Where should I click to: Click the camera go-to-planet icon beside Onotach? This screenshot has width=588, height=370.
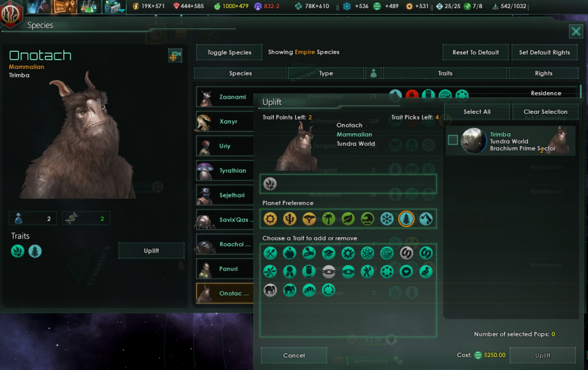pyautogui.click(x=175, y=56)
